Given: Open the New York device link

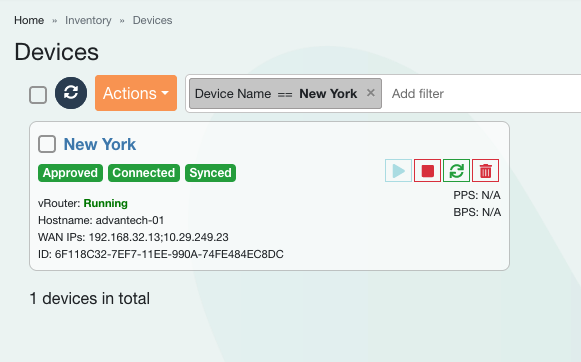Looking at the screenshot, I should click(x=100, y=144).
